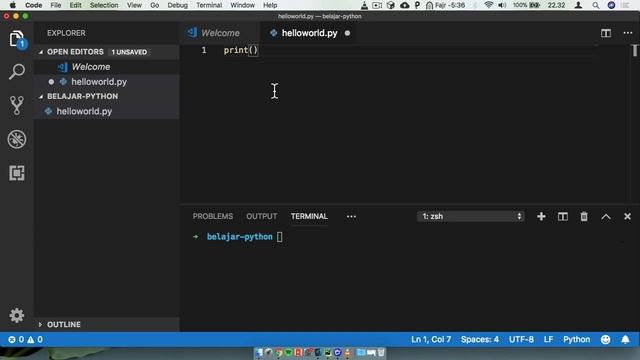Open the View menu
The image size is (640, 360).
tap(134, 5)
